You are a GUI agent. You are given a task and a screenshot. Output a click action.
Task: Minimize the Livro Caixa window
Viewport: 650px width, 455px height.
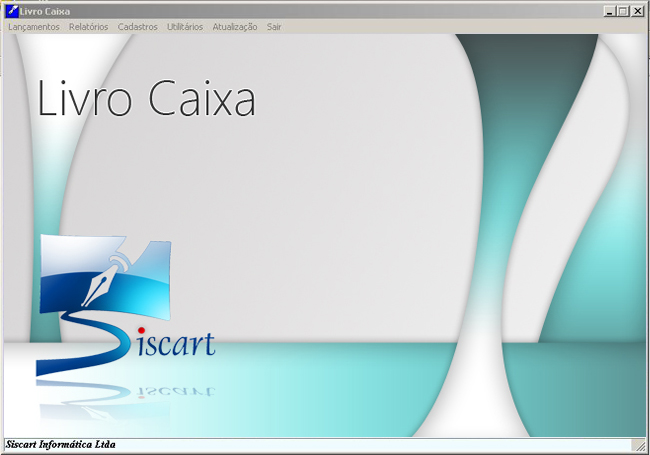click(x=609, y=11)
